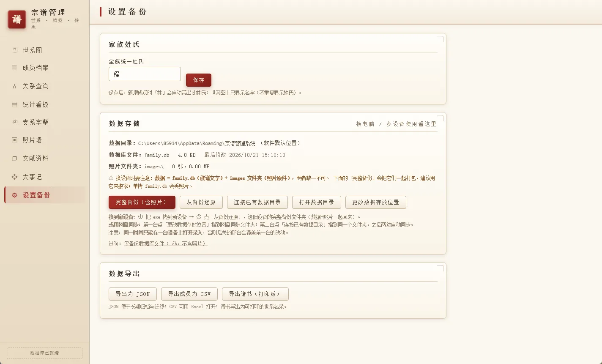The width and height of the screenshot is (602, 364).
Task: Click the 数据库已就绪 status box
Action: click(x=44, y=353)
